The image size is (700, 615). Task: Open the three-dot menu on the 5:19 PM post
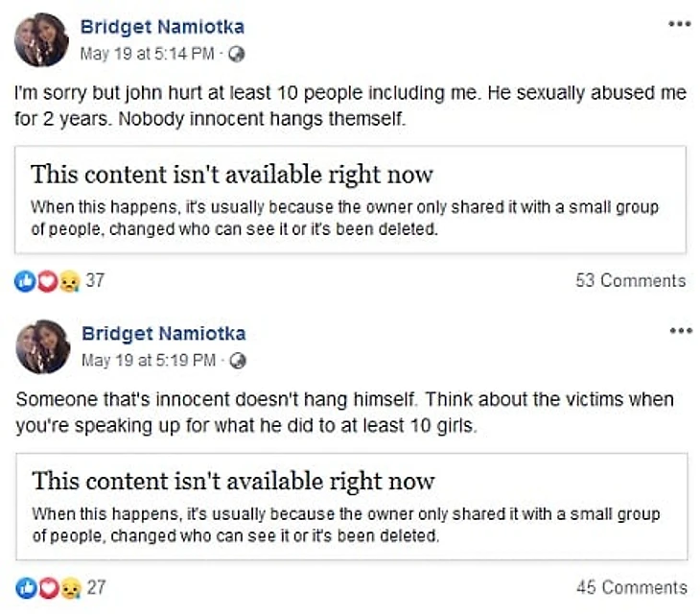click(680, 331)
